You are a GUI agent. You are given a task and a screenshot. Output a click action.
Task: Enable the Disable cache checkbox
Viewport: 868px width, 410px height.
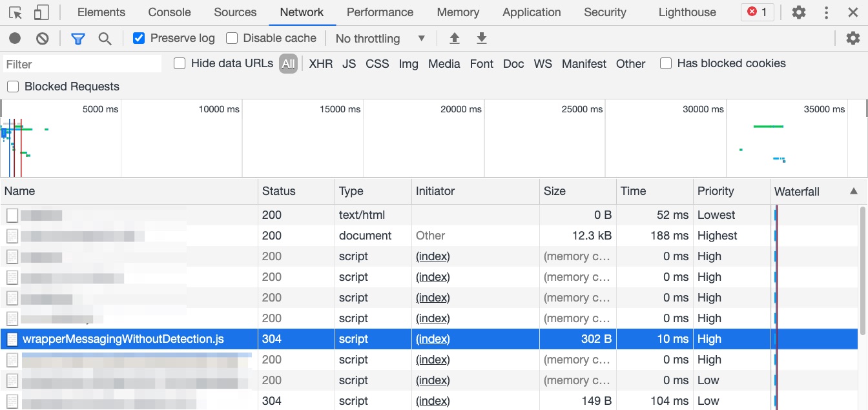coord(231,37)
